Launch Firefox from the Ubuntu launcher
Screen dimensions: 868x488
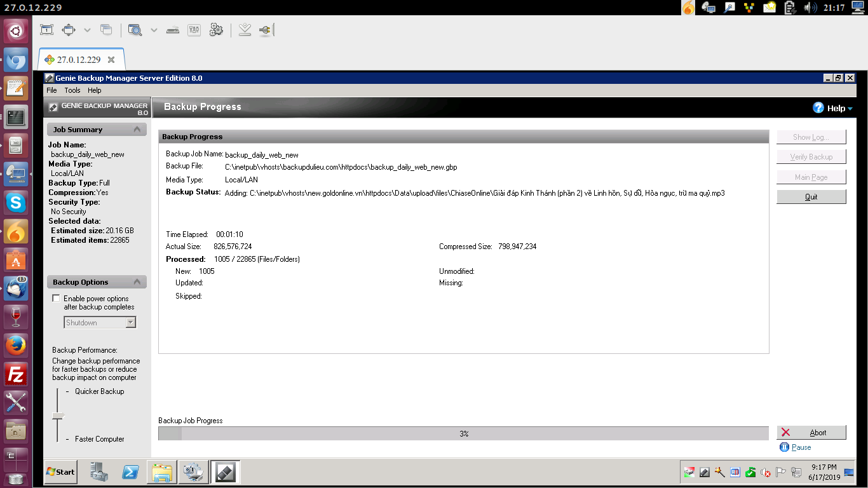[16, 346]
